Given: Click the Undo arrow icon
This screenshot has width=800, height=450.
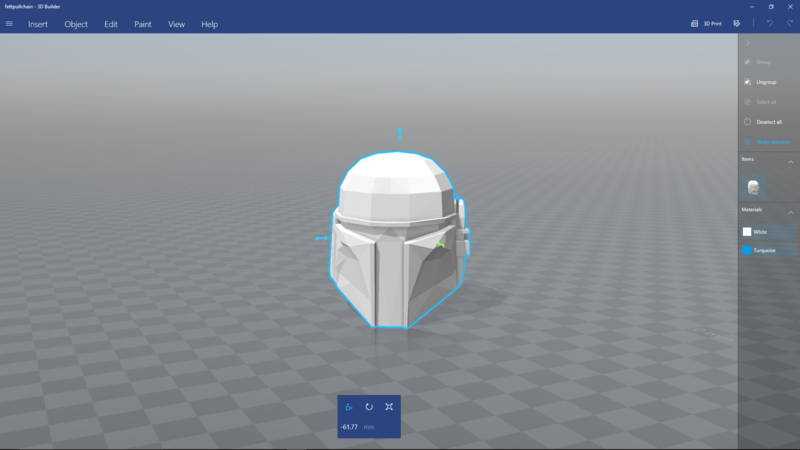Looking at the screenshot, I should [x=770, y=23].
